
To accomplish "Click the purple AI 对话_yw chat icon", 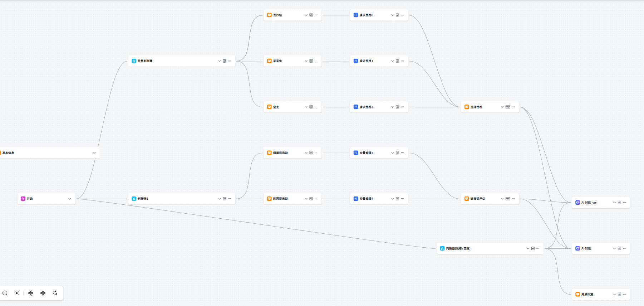I will tap(577, 203).
